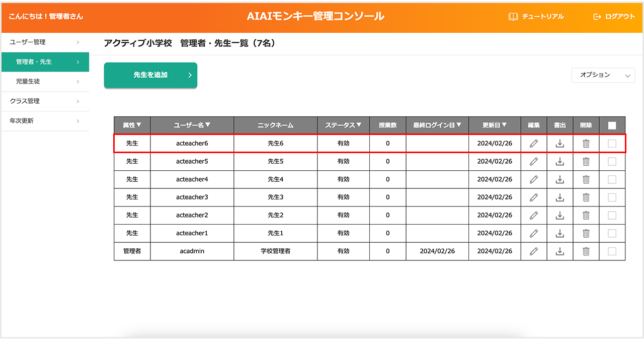Image resolution: width=644 pixels, height=340 pixels.
Task: Sort by 属性 column header
Action: click(x=132, y=125)
